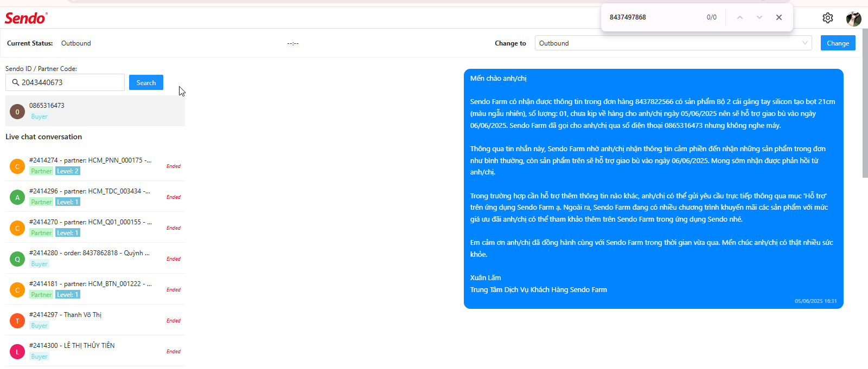Viewport: 868px width, 369px height.
Task: Click Ended status of chat #2414274
Action: [x=174, y=166]
